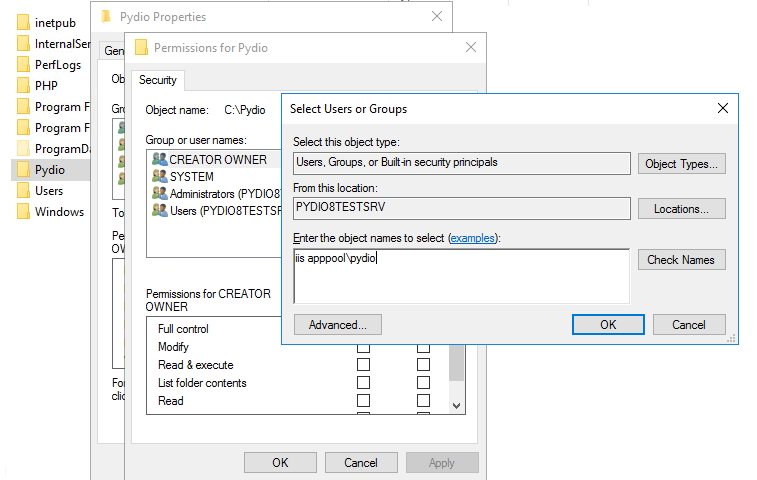Open the inetpub folder icon
Screen dimensions: 757x480
[x=23, y=23]
